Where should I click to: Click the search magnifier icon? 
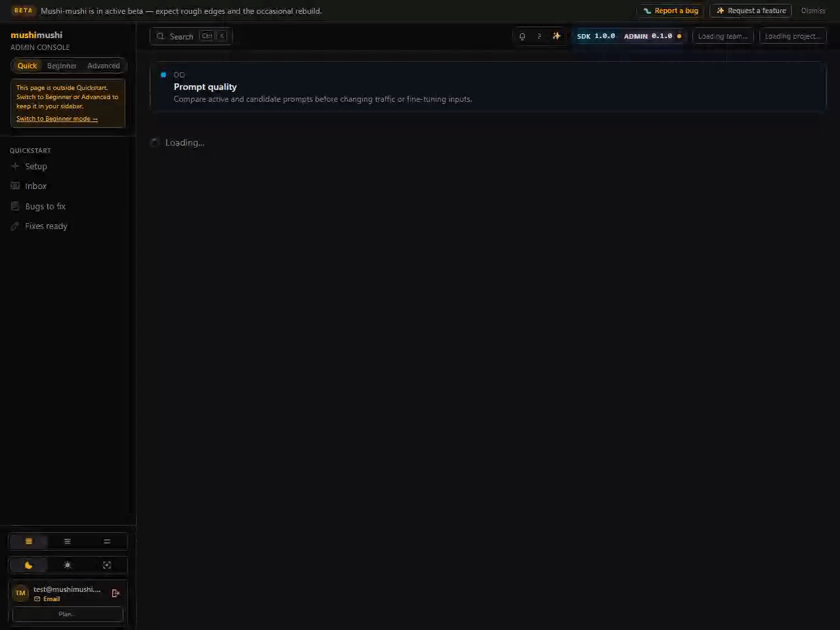click(160, 36)
